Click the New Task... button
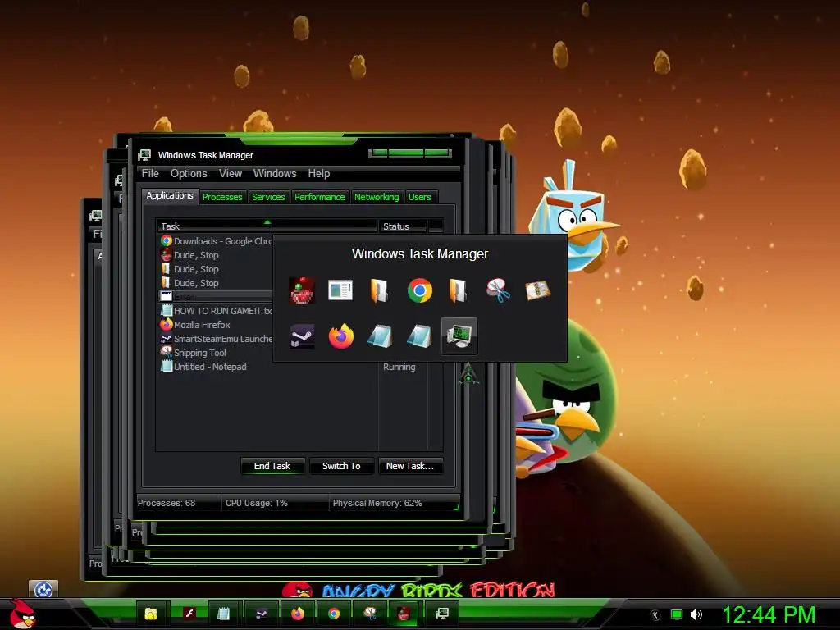The width and height of the screenshot is (840, 630). pos(410,466)
